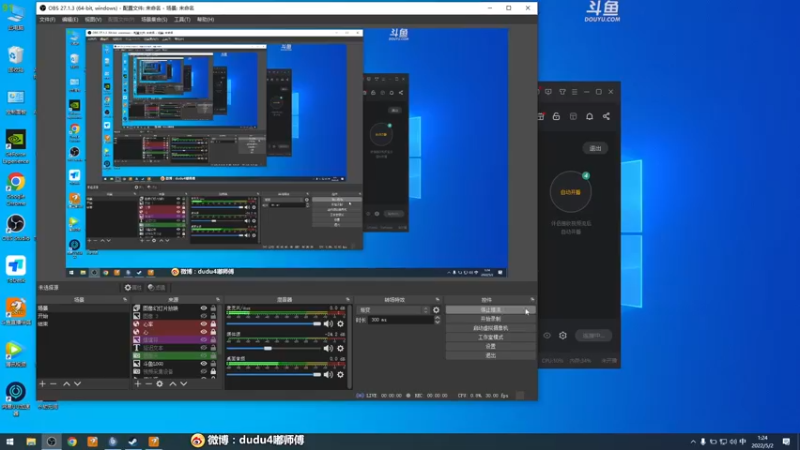Image resolution: width=800 pixels, height=450 pixels.
Task: Click 退出 button in Douyu window
Action: click(595, 148)
